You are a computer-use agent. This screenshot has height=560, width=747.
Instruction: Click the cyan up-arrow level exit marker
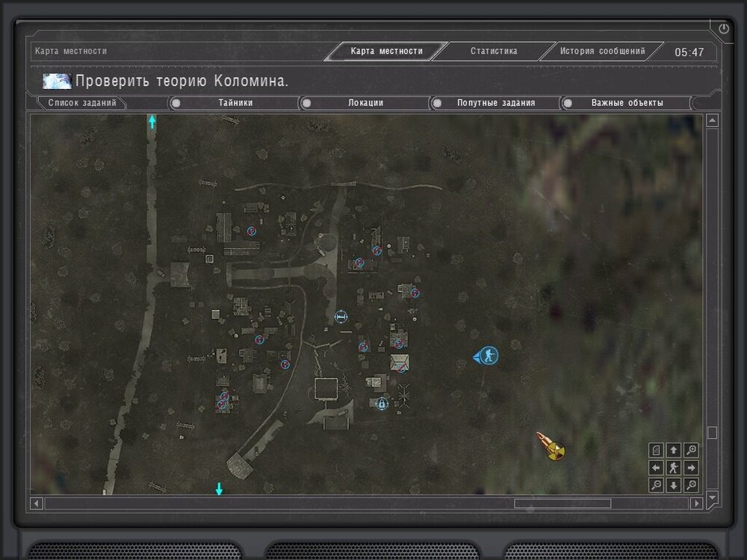tap(152, 122)
